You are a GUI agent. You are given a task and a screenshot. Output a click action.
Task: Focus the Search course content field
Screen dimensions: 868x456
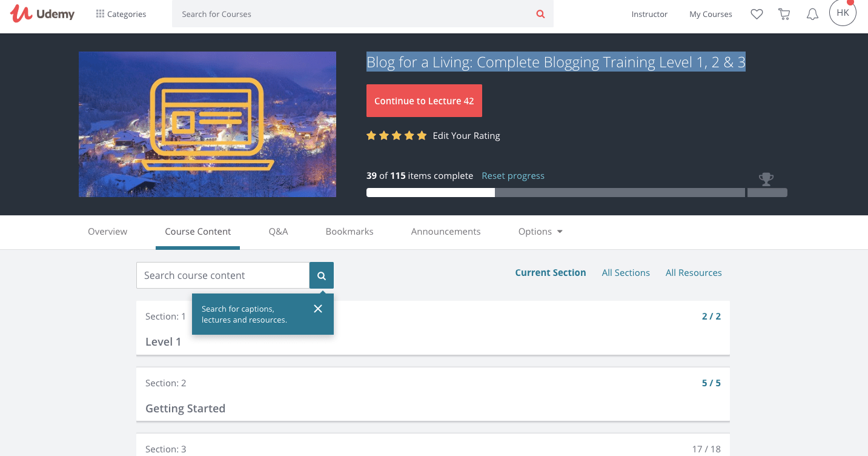click(223, 275)
